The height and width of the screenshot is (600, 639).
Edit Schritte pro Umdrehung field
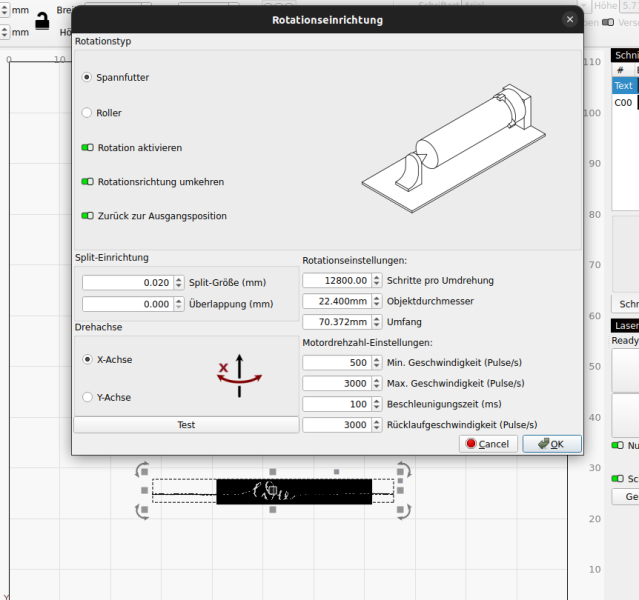pos(337,280)
